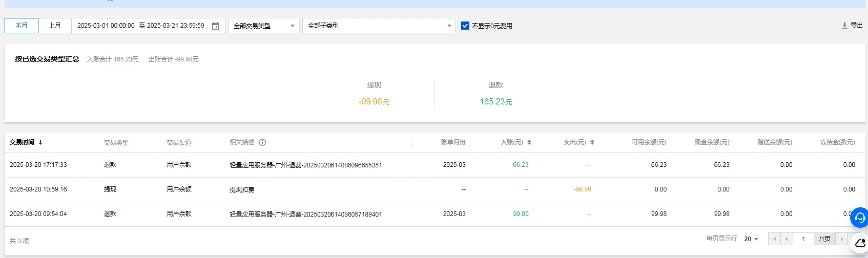Screen dimensions: 868x258
Task: Select the 提现扣费 transaction row description
Action: coord(242,190)
